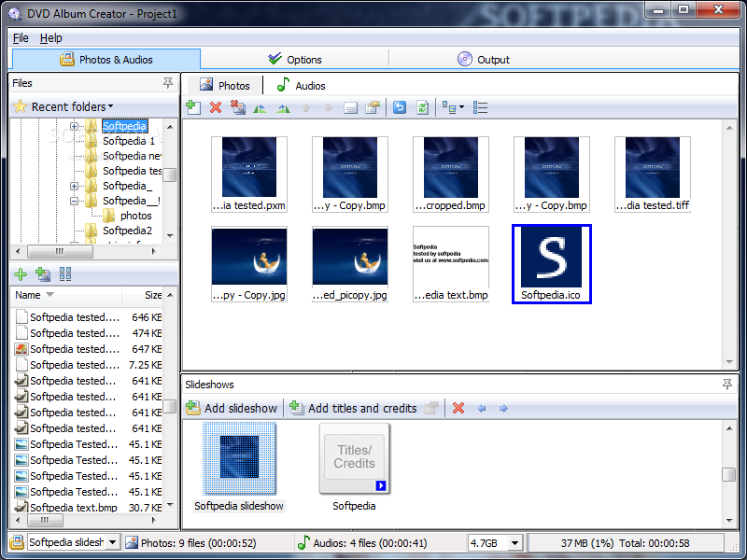
Task: Expand the Softpedia_ folder node
Action: [74, 186]
